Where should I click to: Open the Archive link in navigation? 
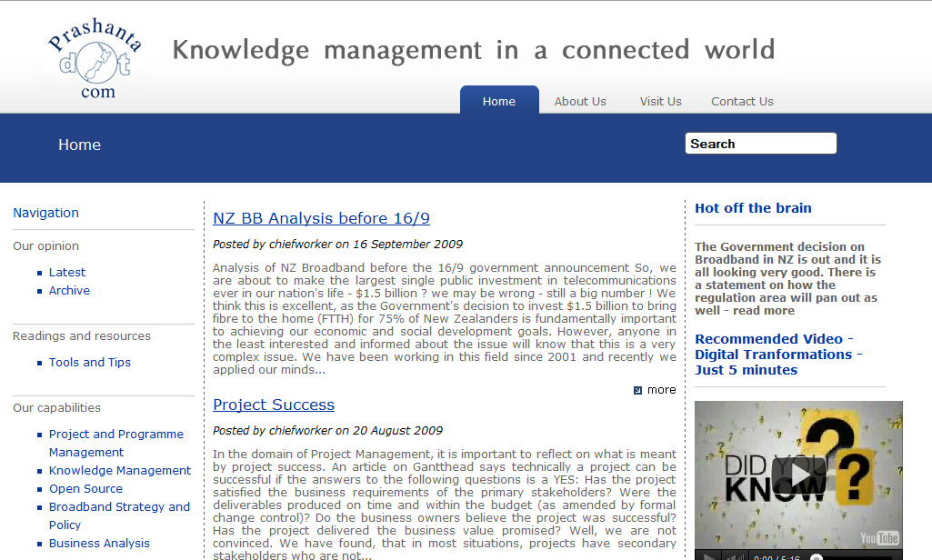69,290
